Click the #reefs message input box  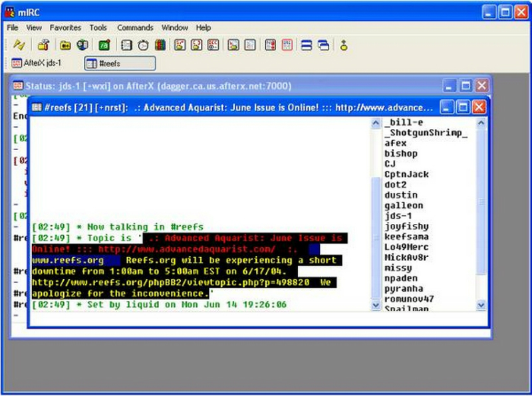click(x=258, y=319)
